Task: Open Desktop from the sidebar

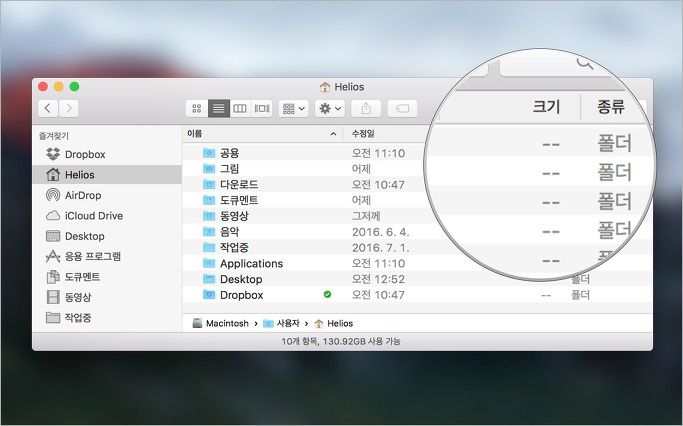Action: [107, 236]
